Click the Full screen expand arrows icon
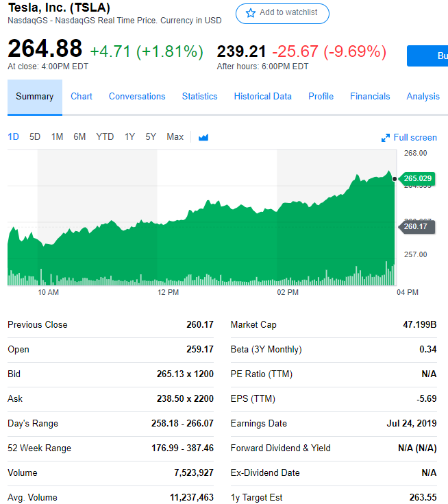The image size is (448, 504). pos(386,138)
